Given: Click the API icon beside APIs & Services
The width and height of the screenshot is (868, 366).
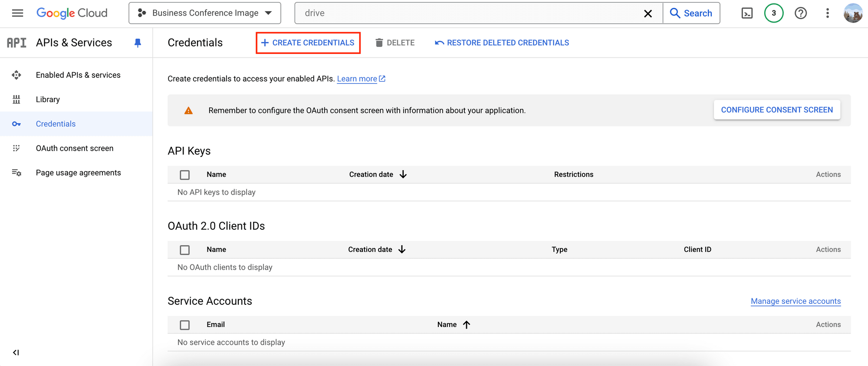Looking at the screenshot, I should 16,43.
